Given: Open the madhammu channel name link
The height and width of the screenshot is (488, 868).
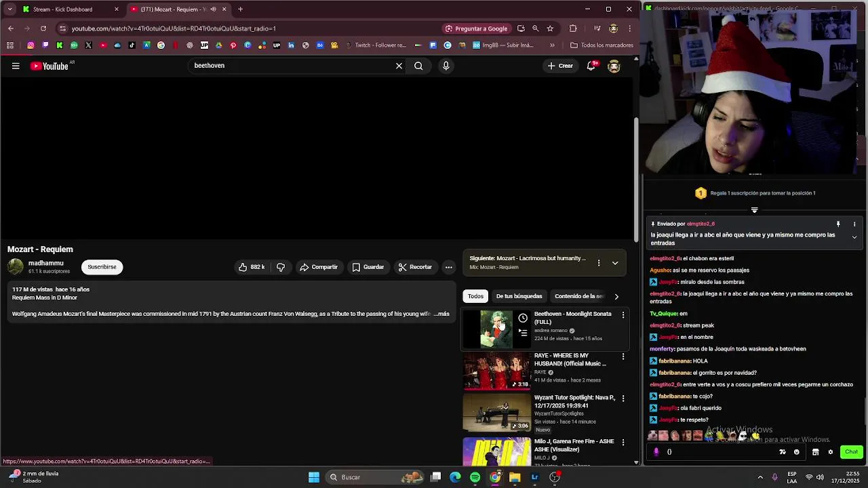Looking at the screenshot, I should (x=46, y=263).
